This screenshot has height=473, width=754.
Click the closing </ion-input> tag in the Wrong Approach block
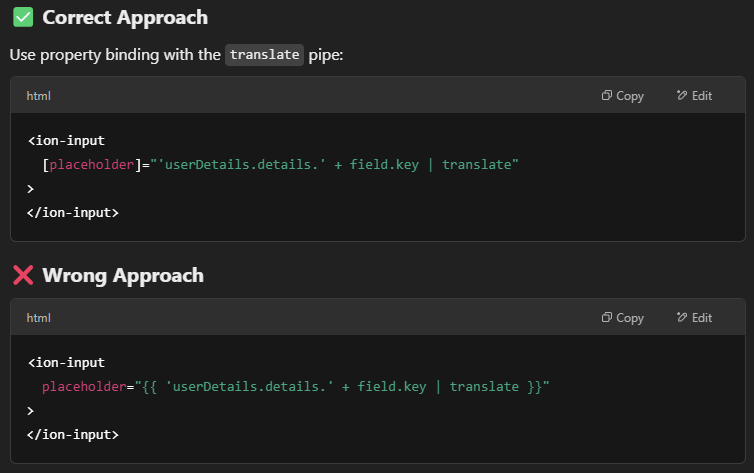(73, 434)
